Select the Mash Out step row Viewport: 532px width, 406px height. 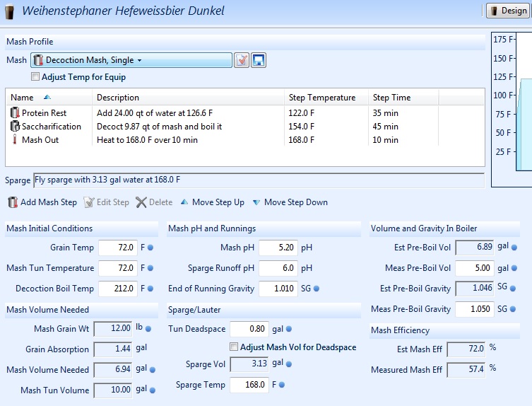tap(245, 139)
